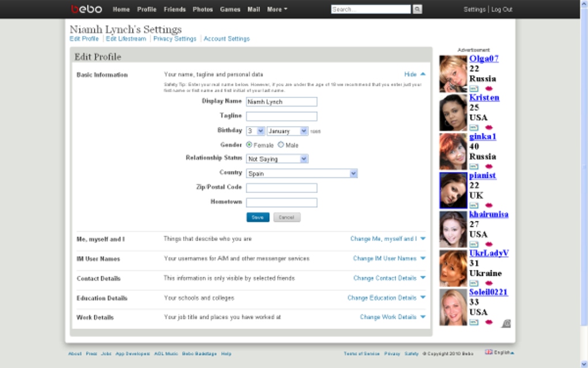The width and height of the screenshot is (588, 368).
Task: Click the message icon under Olga07
Action: coord(474,89)
